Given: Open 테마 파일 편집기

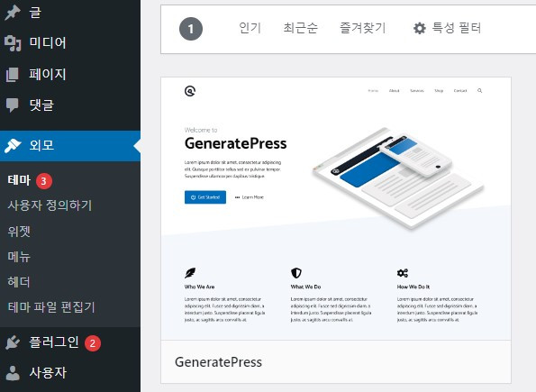Looking at the screenshot, I should (51, 307).
